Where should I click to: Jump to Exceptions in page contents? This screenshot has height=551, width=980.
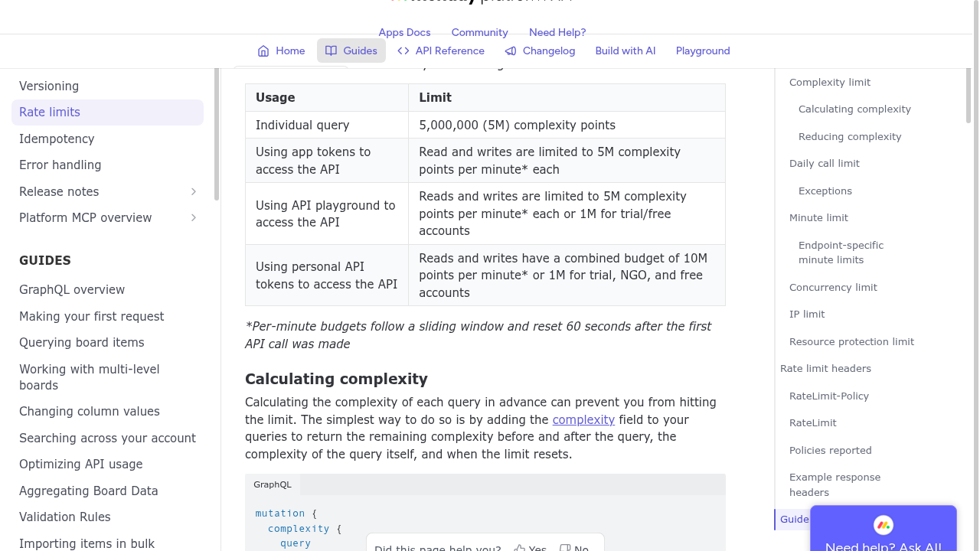pyautogui.click(x=825, y=191)
